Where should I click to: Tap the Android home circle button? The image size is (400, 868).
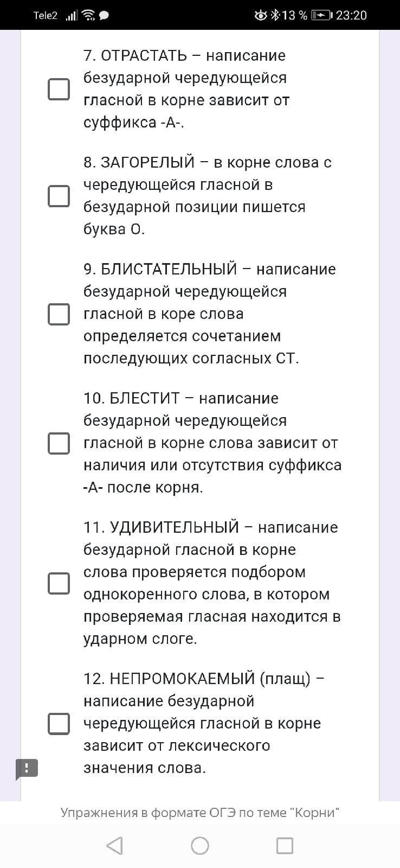tap(200, 845)
